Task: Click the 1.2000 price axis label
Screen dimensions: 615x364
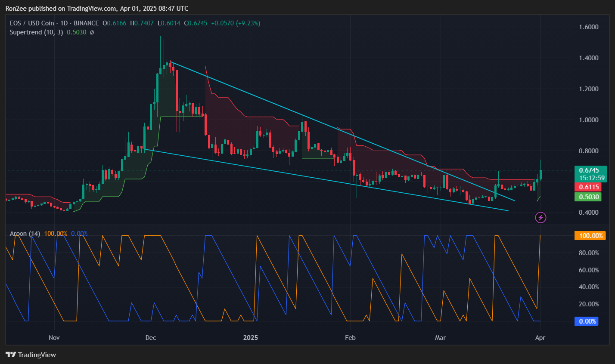Action: (x=589, y=89)
